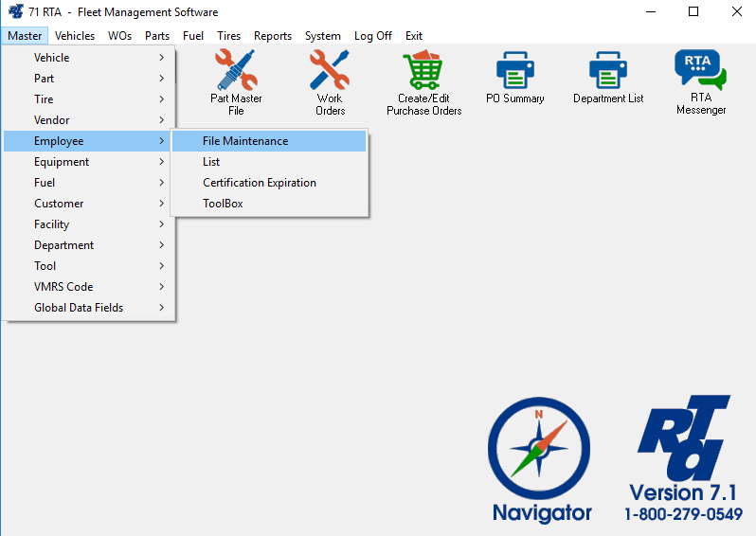The height and width of the screenshot is (536, 756).
Task: Click the PO Summary printer icon
Action: (515, 71)
